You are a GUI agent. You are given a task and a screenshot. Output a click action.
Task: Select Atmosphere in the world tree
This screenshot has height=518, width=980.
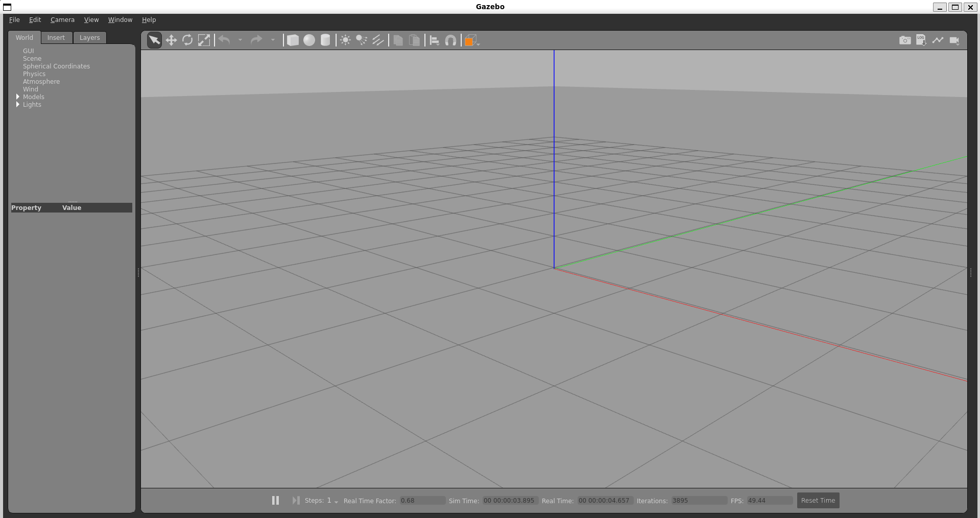tap(41, 82)
